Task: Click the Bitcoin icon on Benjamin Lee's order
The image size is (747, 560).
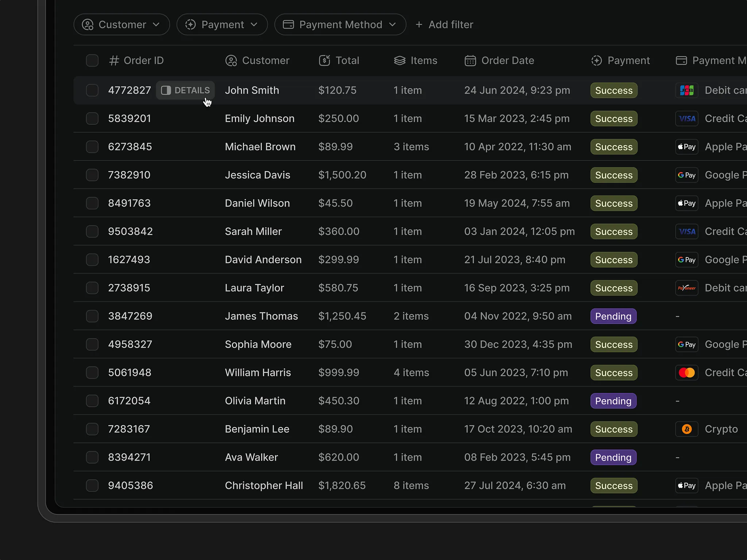Action: 687,429
